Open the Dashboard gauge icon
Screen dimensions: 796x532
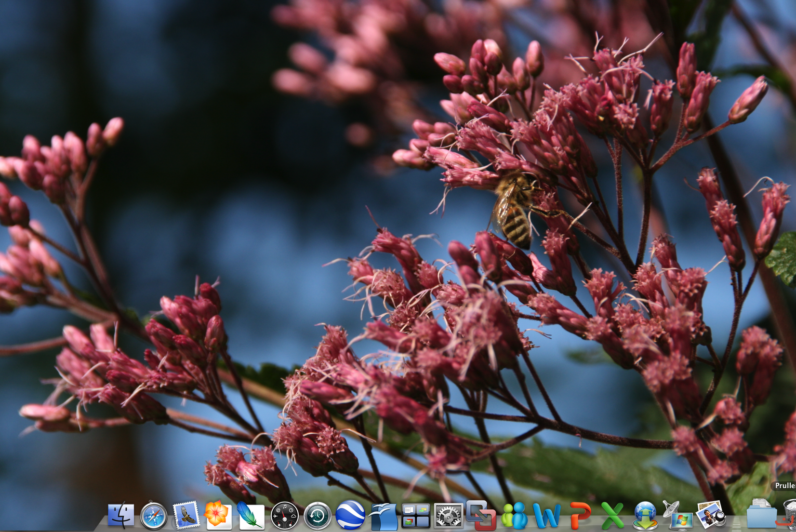click(x=284, y=516)
